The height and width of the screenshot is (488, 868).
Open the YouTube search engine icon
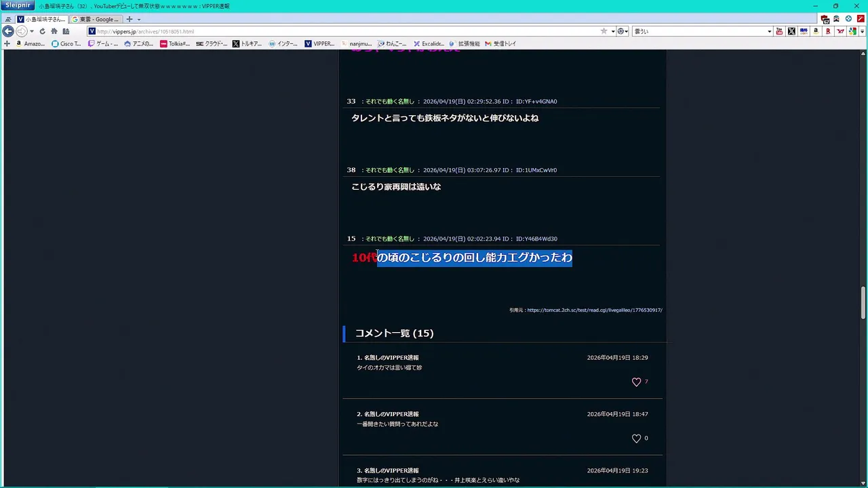click(x=779, y=31)
